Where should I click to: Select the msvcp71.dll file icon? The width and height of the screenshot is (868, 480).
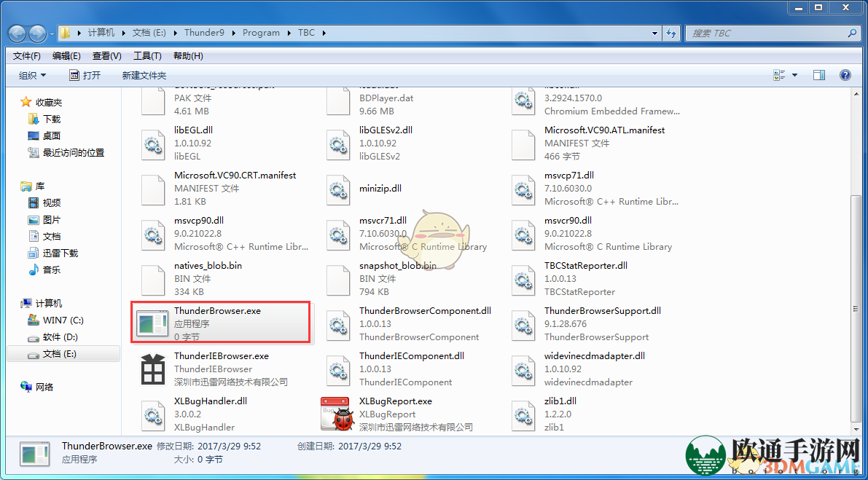523,189
